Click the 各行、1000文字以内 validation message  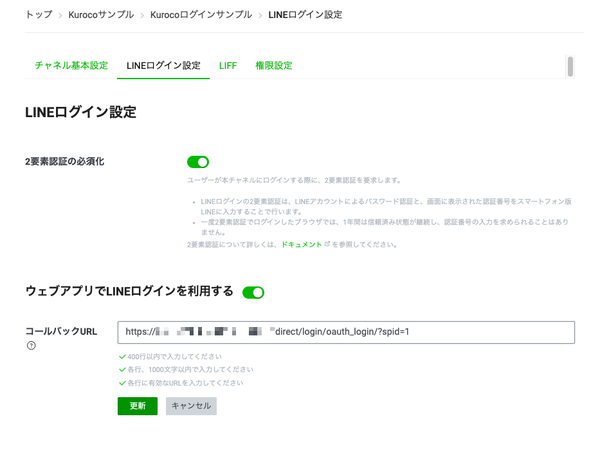[190, 370]
